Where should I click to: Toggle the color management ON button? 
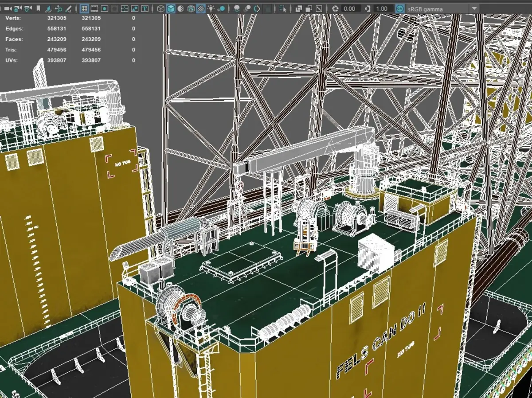pyautogui.click(x=399, y=8)
